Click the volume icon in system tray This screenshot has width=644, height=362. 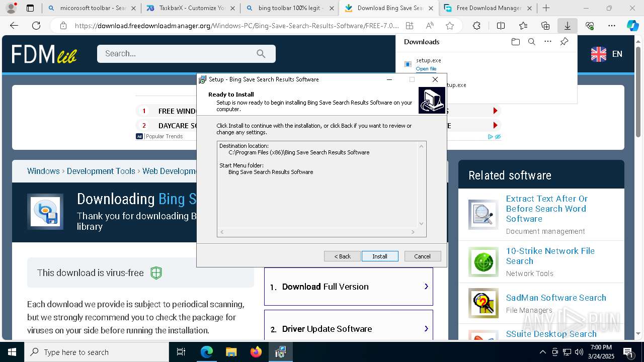pos(579,352)
